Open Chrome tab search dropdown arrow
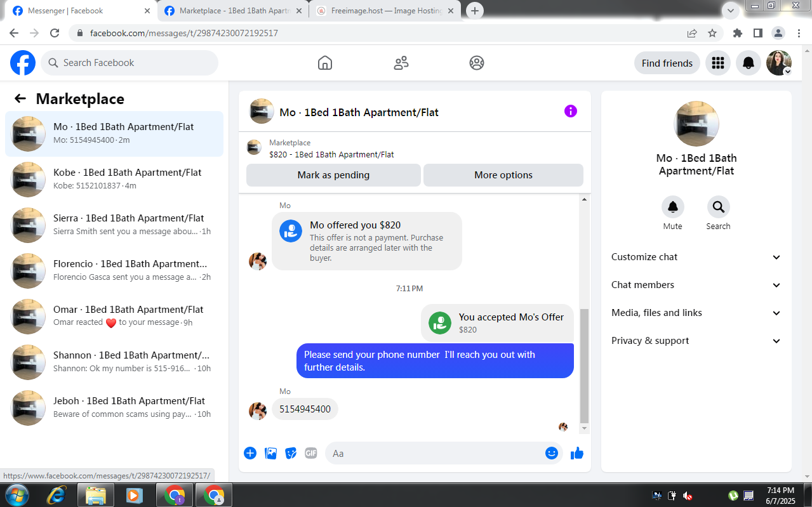Screen dimensions: 812x507 point(731,10)
